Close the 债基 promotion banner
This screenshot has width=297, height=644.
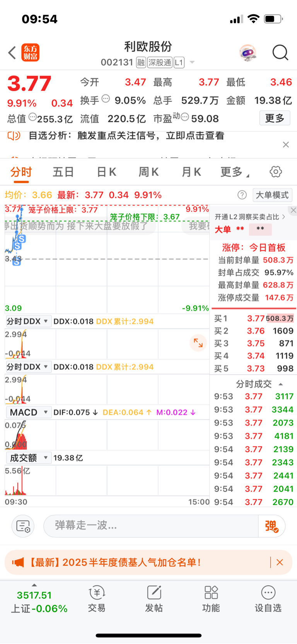click(280, 562)
